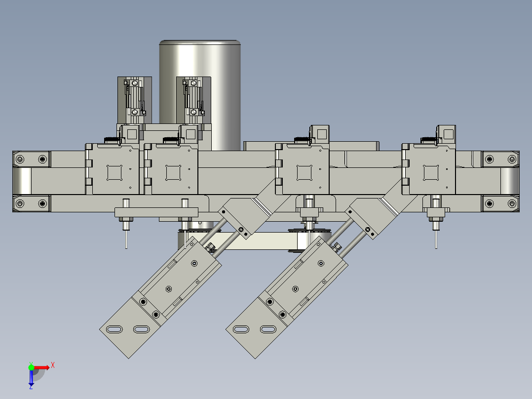
Task: Click the green Y axis origin dot
Action: click(x=31, y=367)
